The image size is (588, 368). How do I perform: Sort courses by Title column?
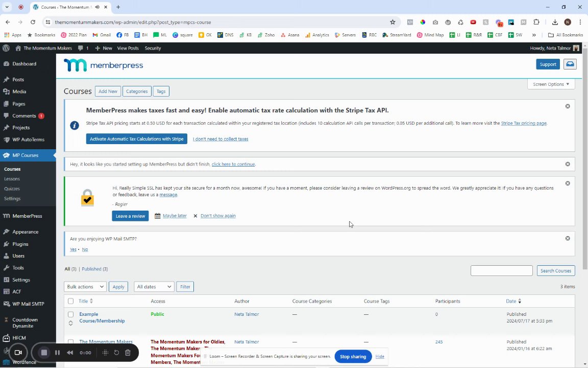point(86,301)
